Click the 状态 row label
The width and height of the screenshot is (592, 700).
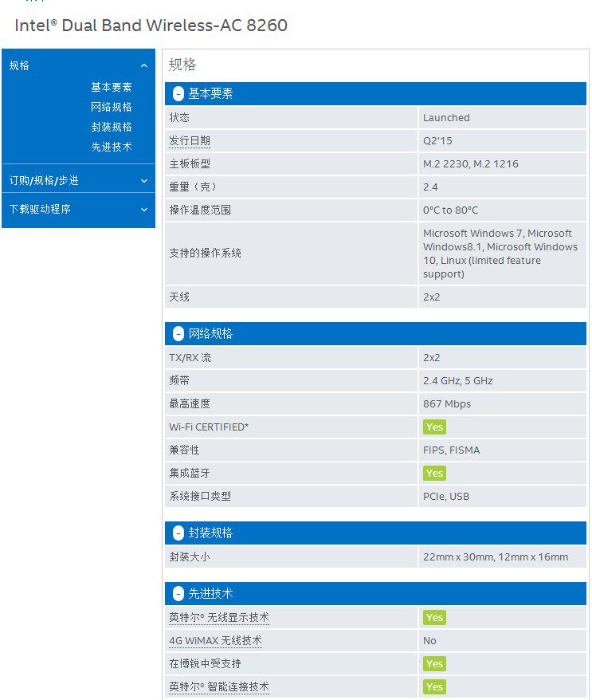(x=179, y=118)
